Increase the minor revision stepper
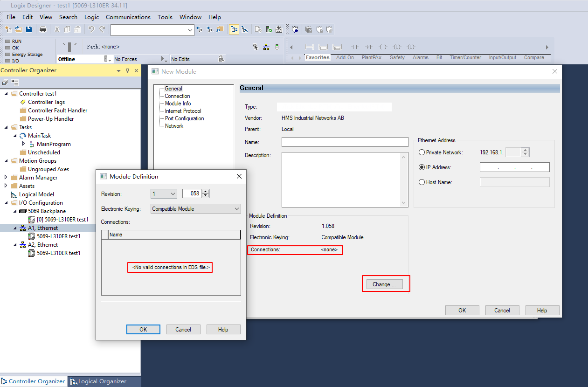This screenshot has height=387, width=588. pyautogui.click(x=206, y=191)
